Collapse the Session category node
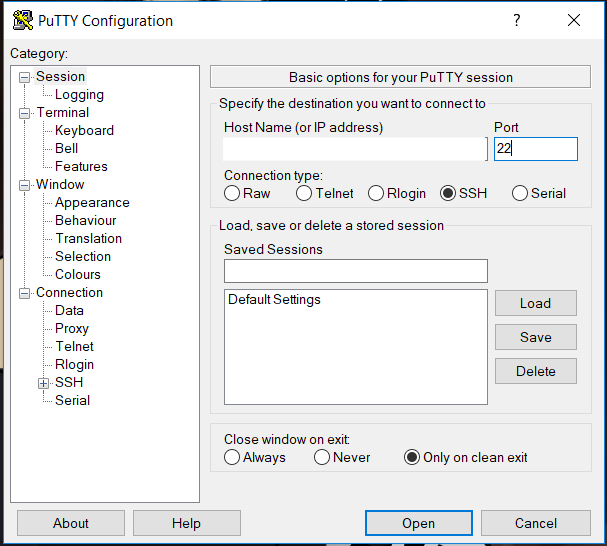The width and height of the screenshot is (607, 546). [x=24, y=77]
